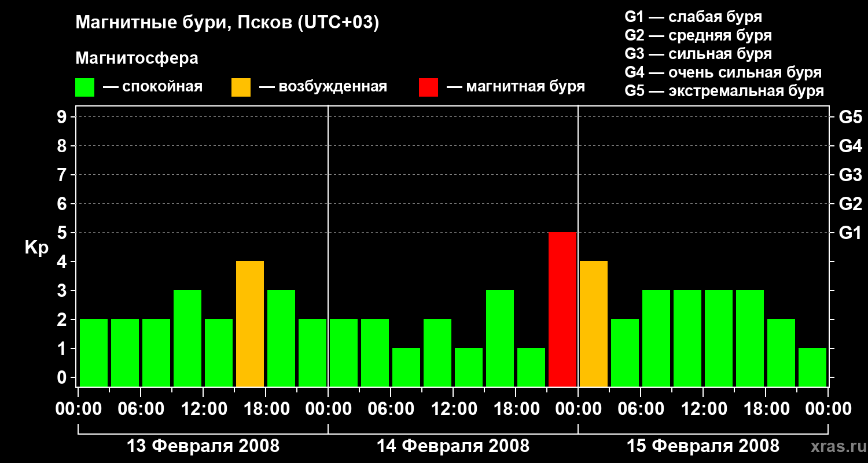The image size is (868, 463).
Task: Click the '06:00' time label above 15 Февраля
Action: pos(641,410)
